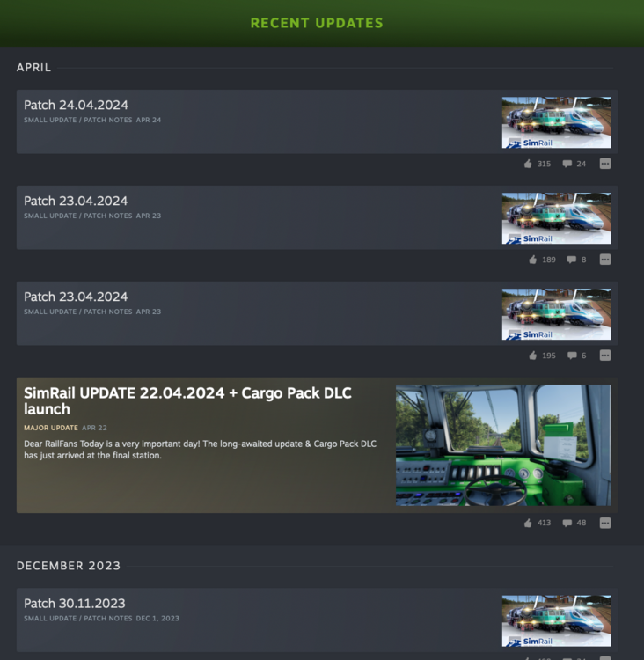Image resolution: width=644 pixels, height=660 pixels.
Task: Click the thumbs up icon showing 189
Action: pos(533,260)
